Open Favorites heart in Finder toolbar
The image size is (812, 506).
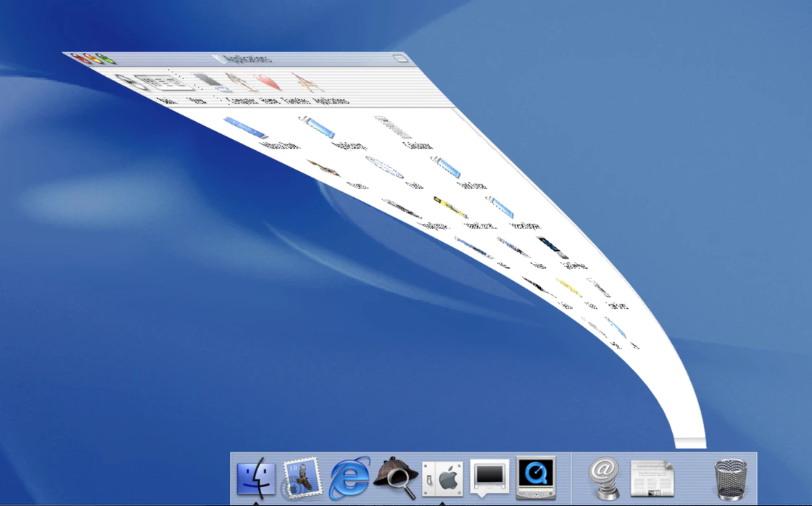tap(268, 82)
